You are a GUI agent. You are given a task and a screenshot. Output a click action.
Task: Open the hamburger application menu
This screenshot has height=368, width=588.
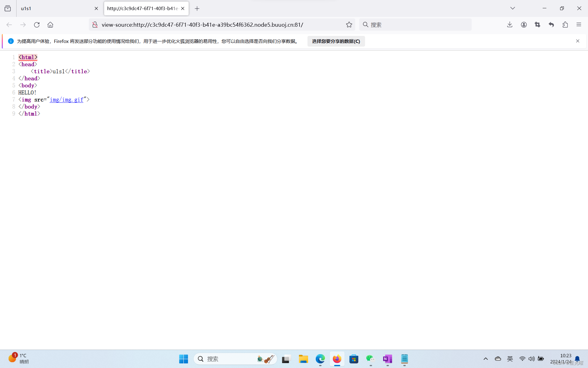(579, 25)
